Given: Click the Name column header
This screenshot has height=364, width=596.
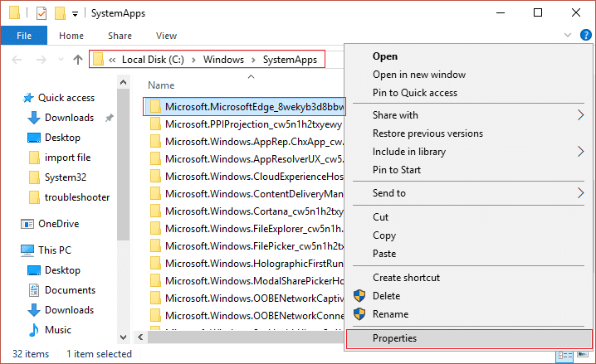Looking at the screenshot, I should point(161,85).
